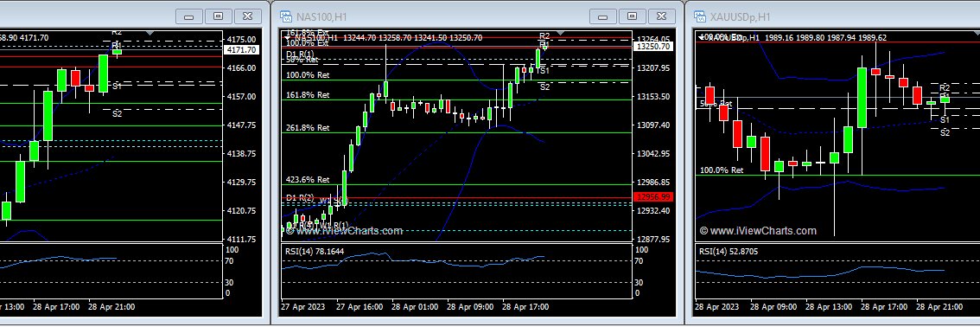Click the current price label 13250.70
The height and width of the screenshot is (327, 980).
[653, 46]
